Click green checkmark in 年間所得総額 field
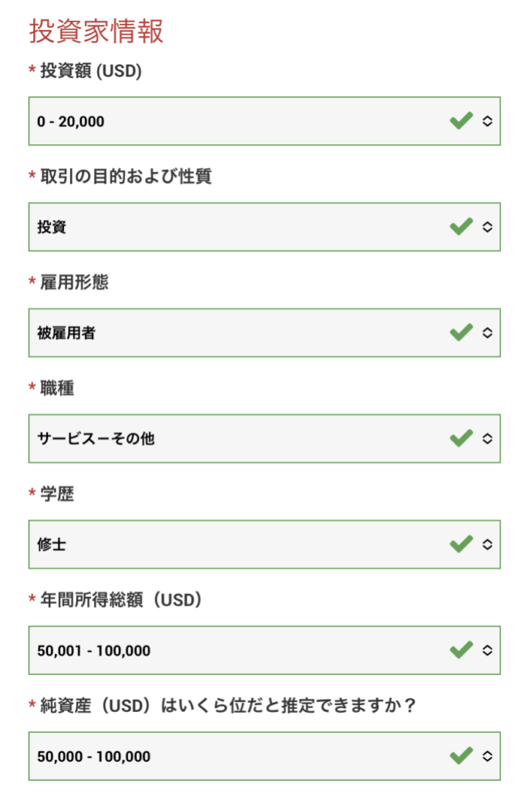Screen dimensions: 532x810 tap(461, 650)
